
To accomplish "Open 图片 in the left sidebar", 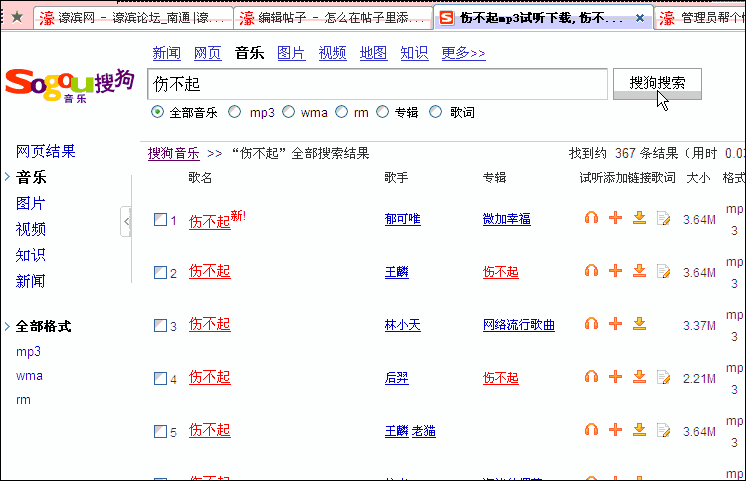I will [30, 203].
